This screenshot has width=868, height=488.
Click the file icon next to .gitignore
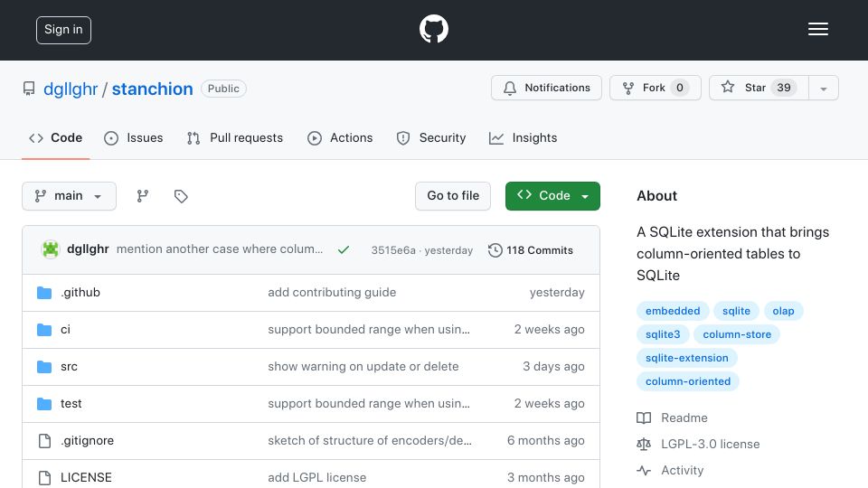click(44, 440)
